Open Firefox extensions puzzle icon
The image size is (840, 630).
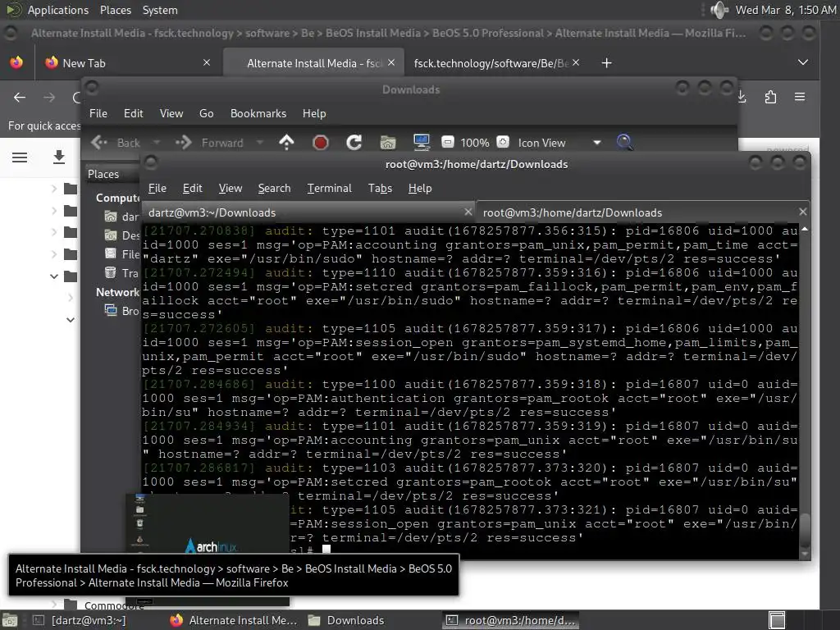click(770, 97)
